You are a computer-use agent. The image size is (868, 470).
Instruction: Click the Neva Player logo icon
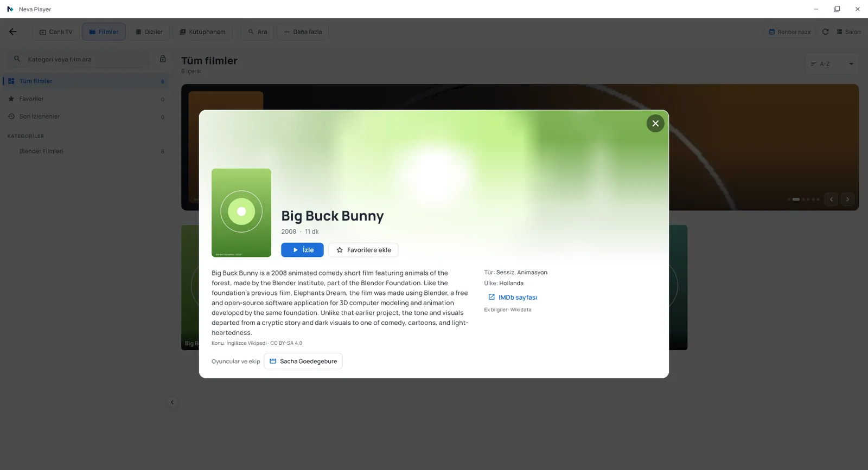[x=10, y=9]
